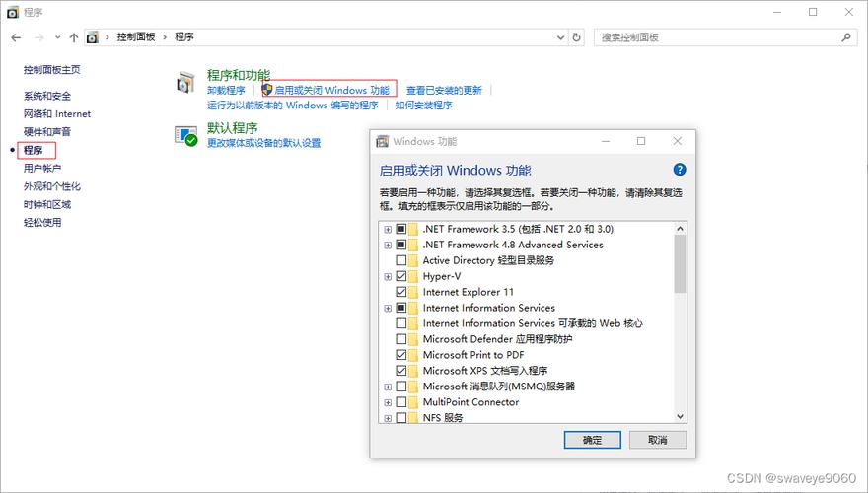
Task: Uncheck Microsoft Print to PDF checkbox
Action: (400, 355)
